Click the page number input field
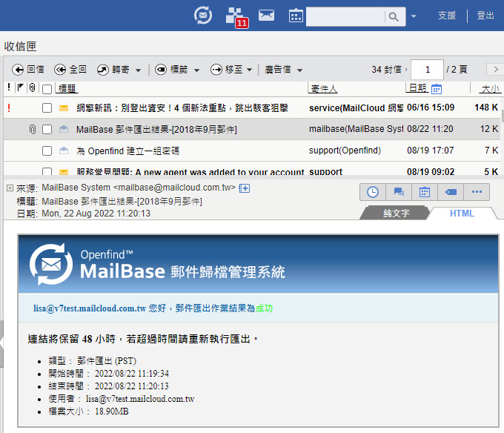This screenshot has height=433, width=504. pyautogui.click(x=427, y=70)
